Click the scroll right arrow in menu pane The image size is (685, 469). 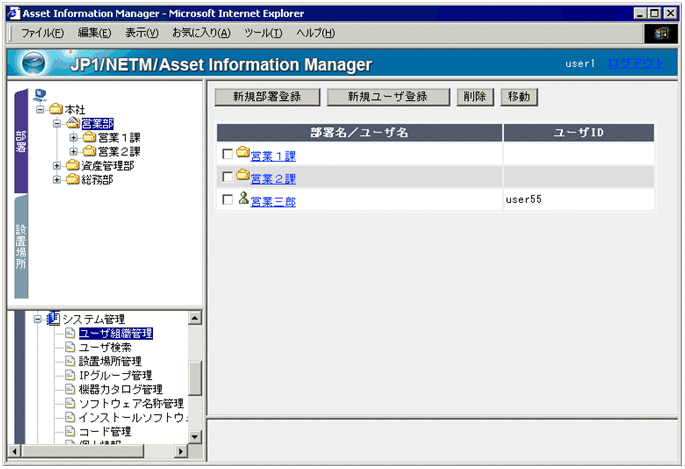pos(181,451)
